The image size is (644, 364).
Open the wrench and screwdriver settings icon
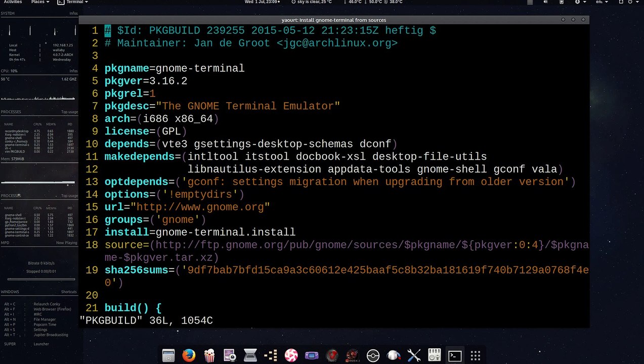[x=414, y=355]
